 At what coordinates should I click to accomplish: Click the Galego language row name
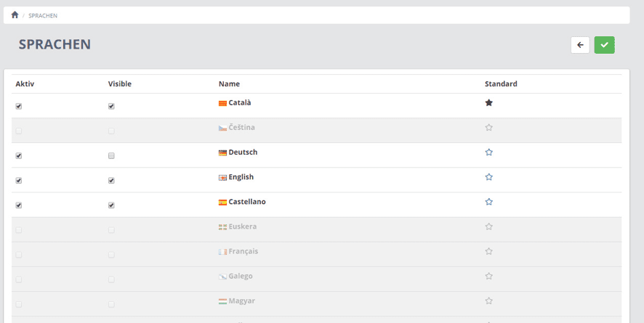[241, 276]
